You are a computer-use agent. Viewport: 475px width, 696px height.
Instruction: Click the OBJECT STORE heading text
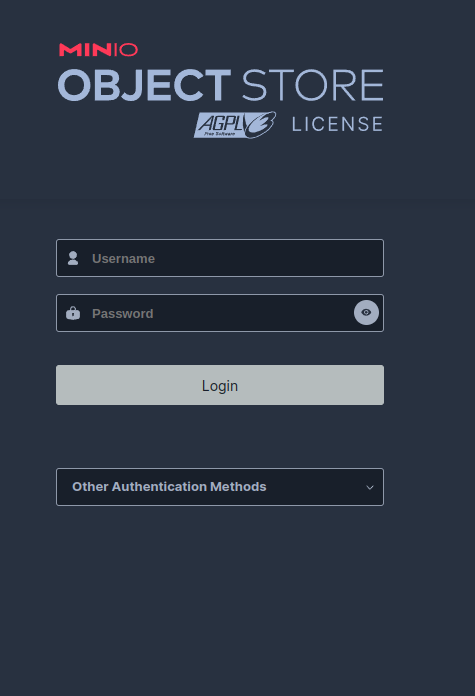pos(221,85)
